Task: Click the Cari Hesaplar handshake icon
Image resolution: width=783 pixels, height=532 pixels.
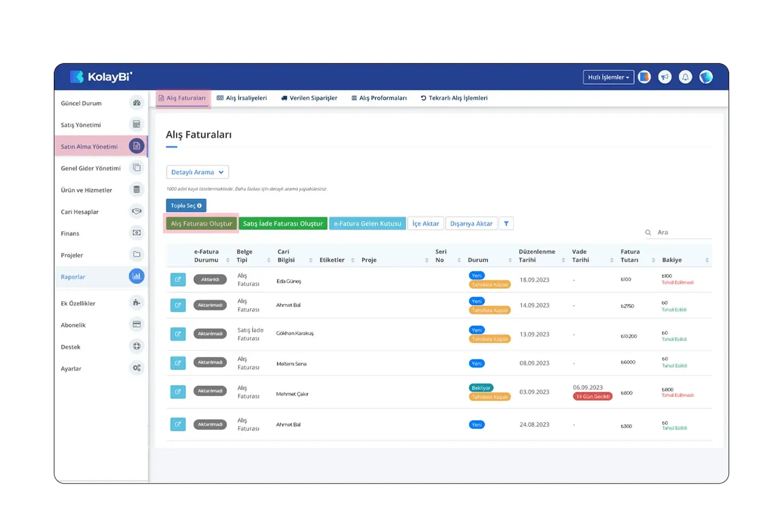Action: 136,211
